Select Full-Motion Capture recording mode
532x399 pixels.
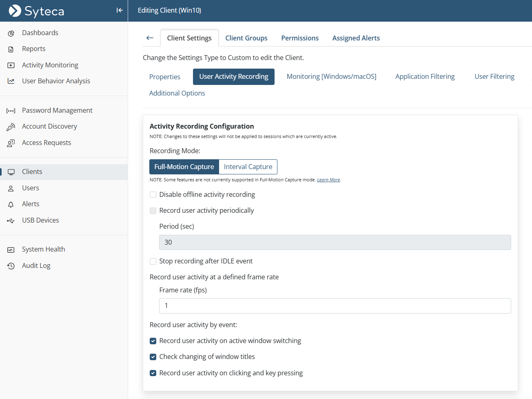pos(184,167)
